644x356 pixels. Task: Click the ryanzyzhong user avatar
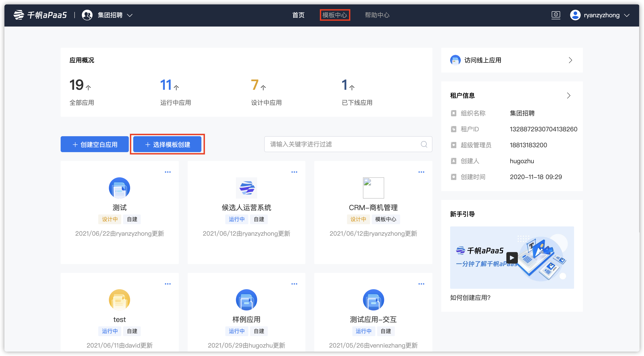pos(575,15)
